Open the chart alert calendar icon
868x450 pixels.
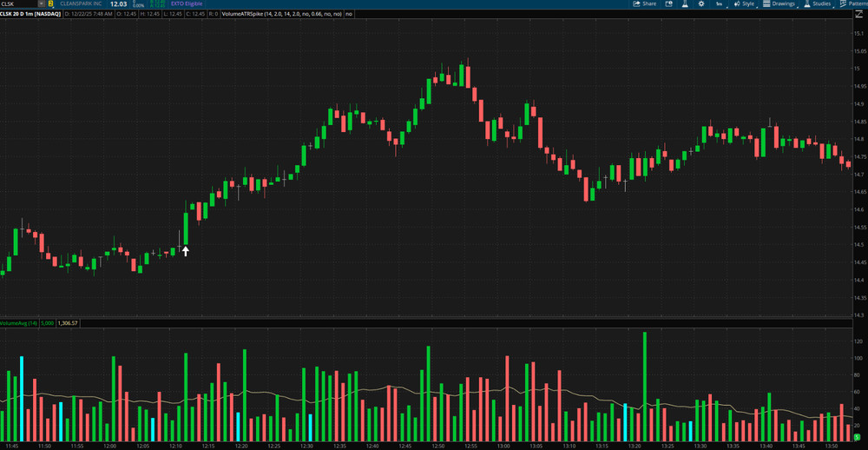click(668, 3)
